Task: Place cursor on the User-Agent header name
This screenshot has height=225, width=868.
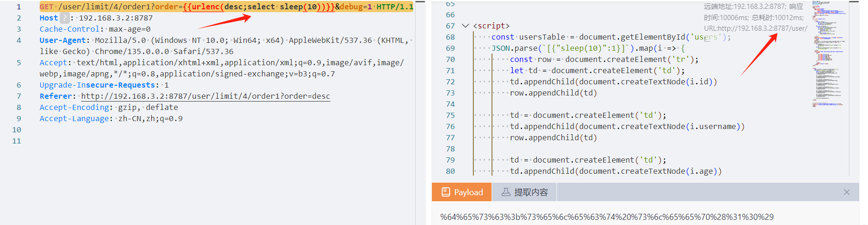Action: [62, 41]
